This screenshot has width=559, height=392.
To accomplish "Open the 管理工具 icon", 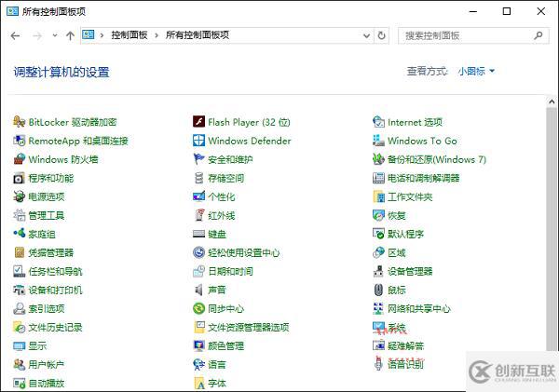I will point(19,215).
